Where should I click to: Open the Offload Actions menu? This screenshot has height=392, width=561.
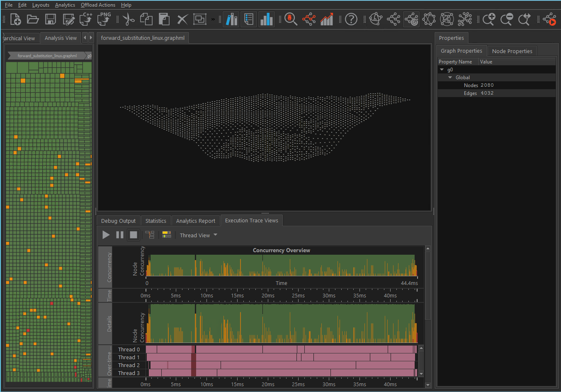(98, 5)
